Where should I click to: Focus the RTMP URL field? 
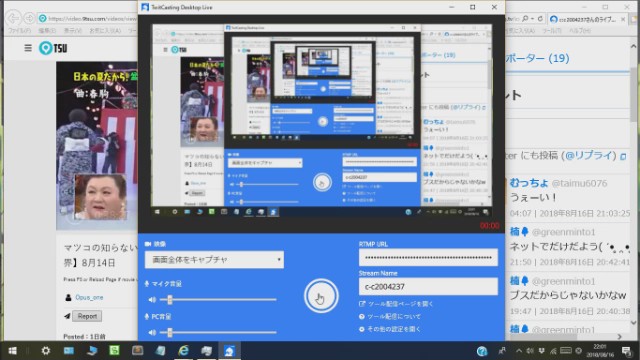click(x=428, y=258)
